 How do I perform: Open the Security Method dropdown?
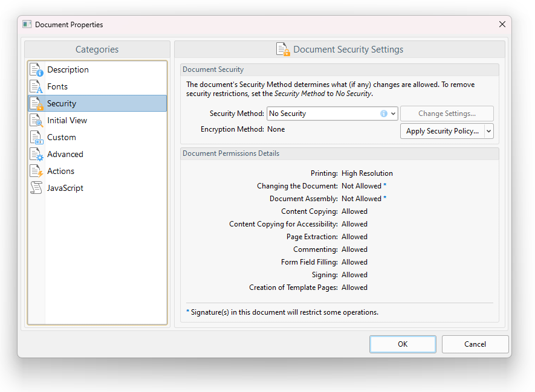point(394,114)
